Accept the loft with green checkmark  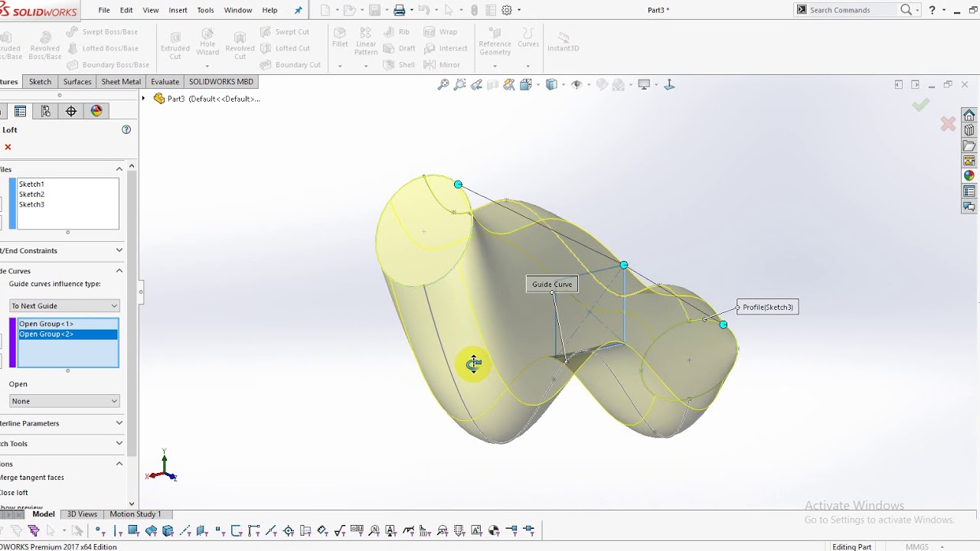tap(920, 105)
